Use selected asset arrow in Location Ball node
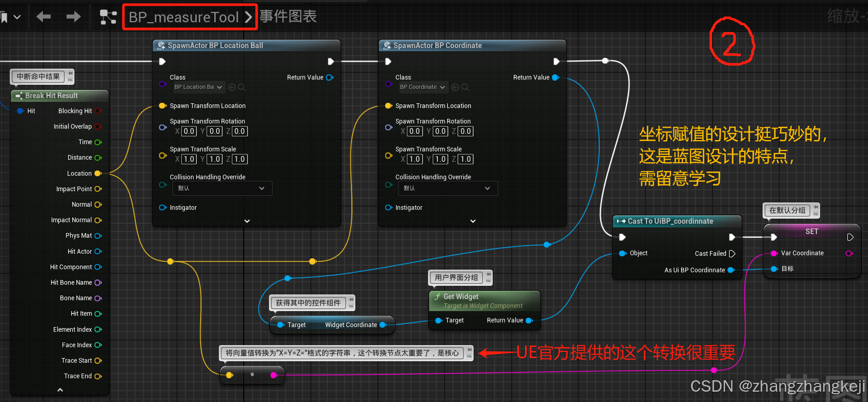The width and height of the screenshot is (868, 402). pyautogui.click(x=232, y=87)
